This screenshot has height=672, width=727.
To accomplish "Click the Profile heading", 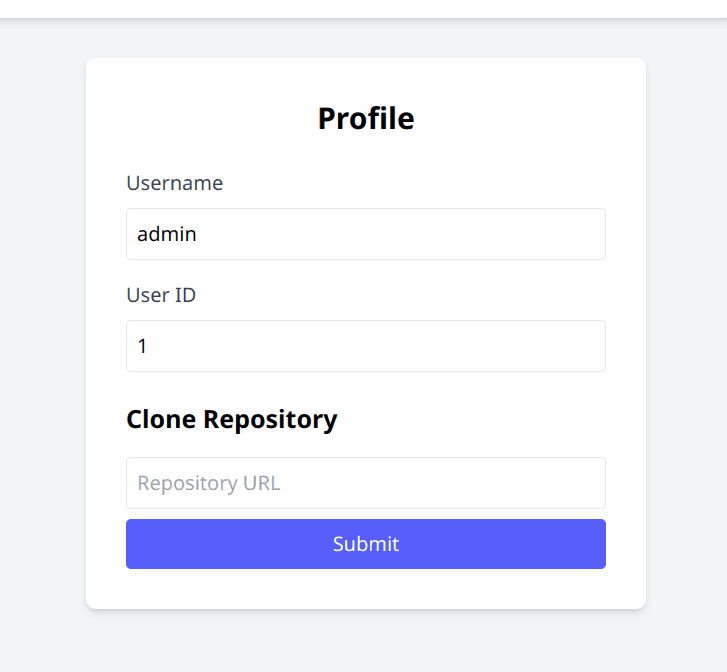I will [x=366, y=118].
